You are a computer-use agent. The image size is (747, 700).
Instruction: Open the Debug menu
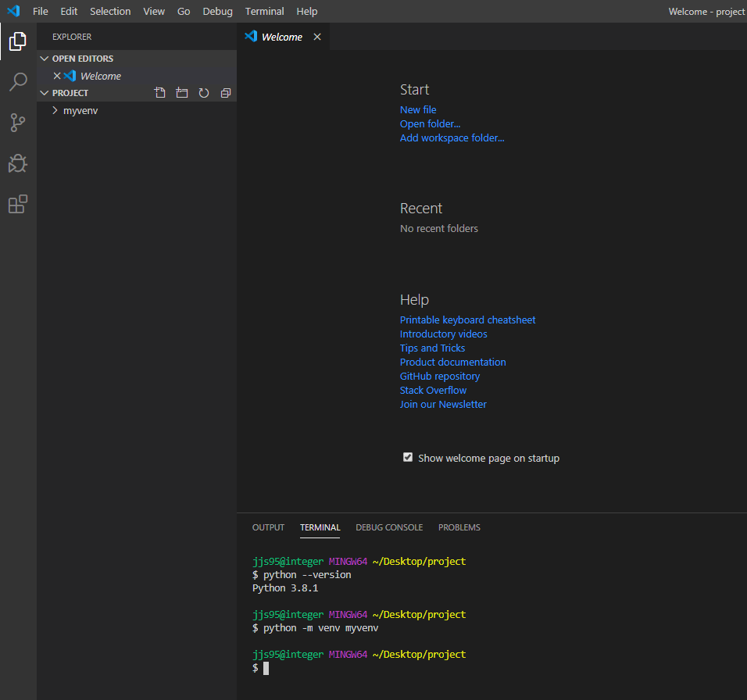[218, 12]
